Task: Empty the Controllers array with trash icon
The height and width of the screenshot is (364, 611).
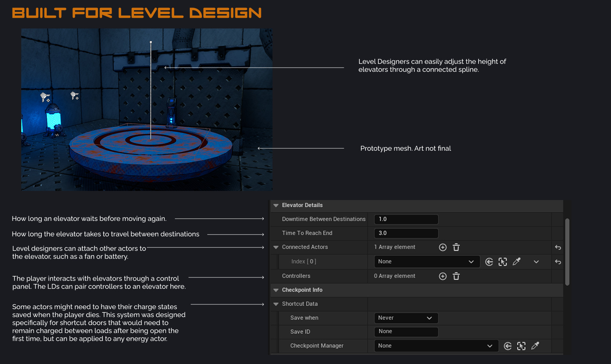Action: [x=456, y=276]
